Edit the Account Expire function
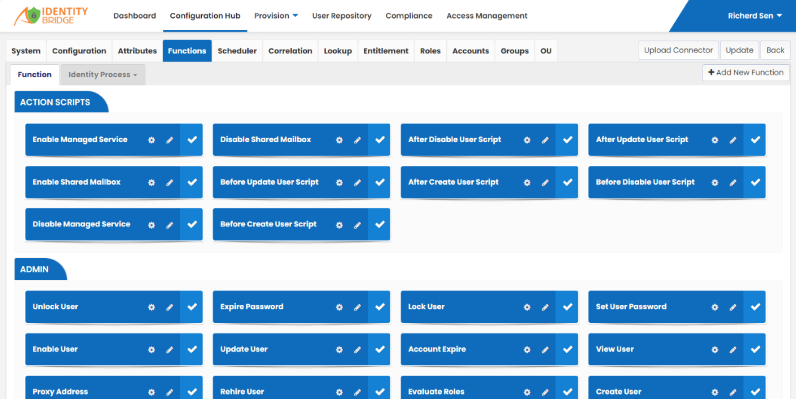Viewport: 796px width, 399px height. [x=545, y=350]
